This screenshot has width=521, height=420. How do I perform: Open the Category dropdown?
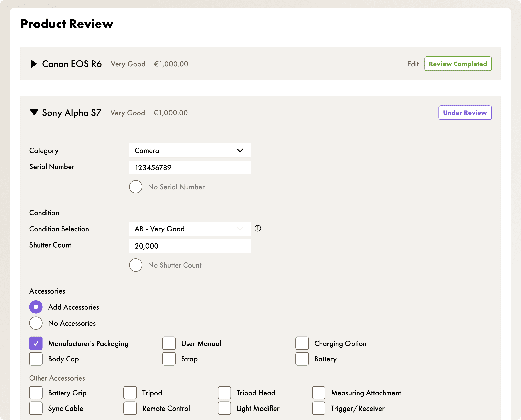190,150
